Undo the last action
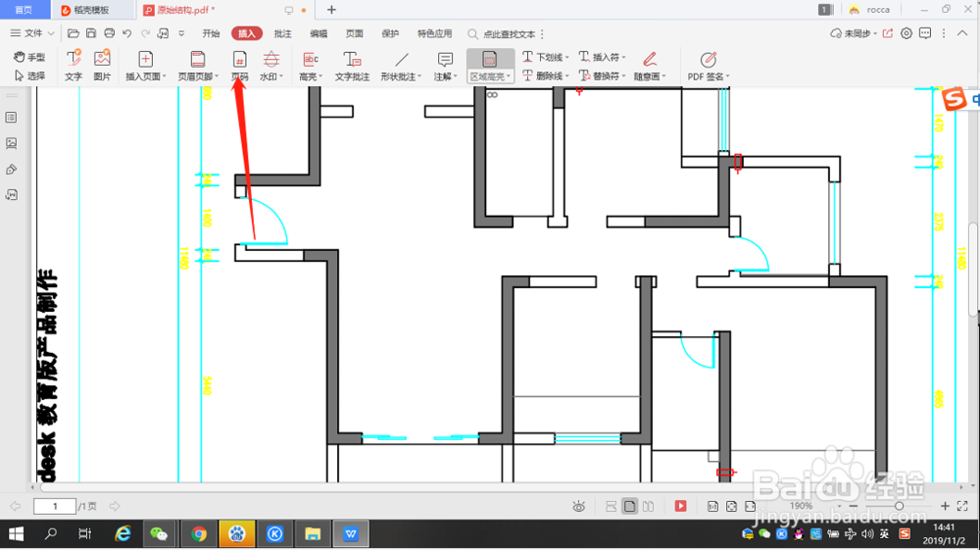This screenshot has width=980, height=550. tap(126, 33)
